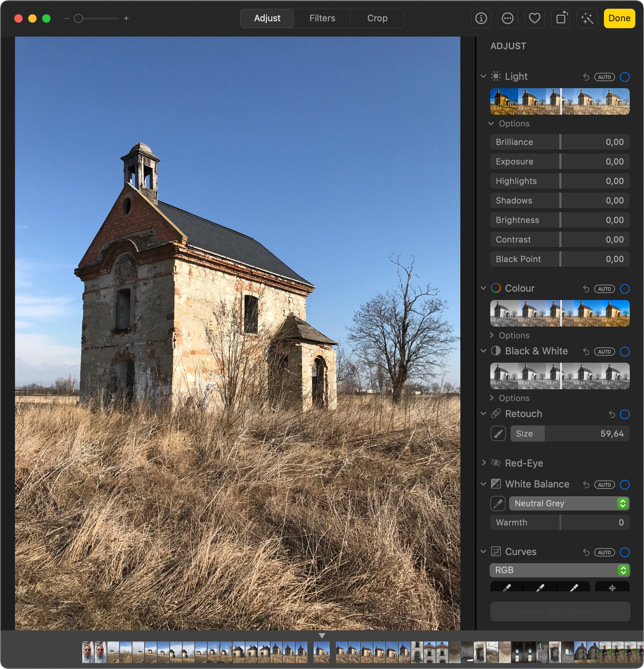Open the More options ellipsis menu
The image size is (644, 669).
(x=507, y=18)
